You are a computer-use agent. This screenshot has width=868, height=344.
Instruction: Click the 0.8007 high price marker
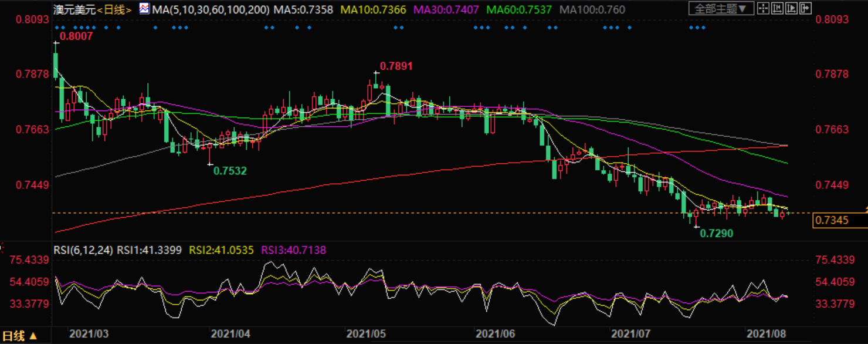[x=77, y=36]
